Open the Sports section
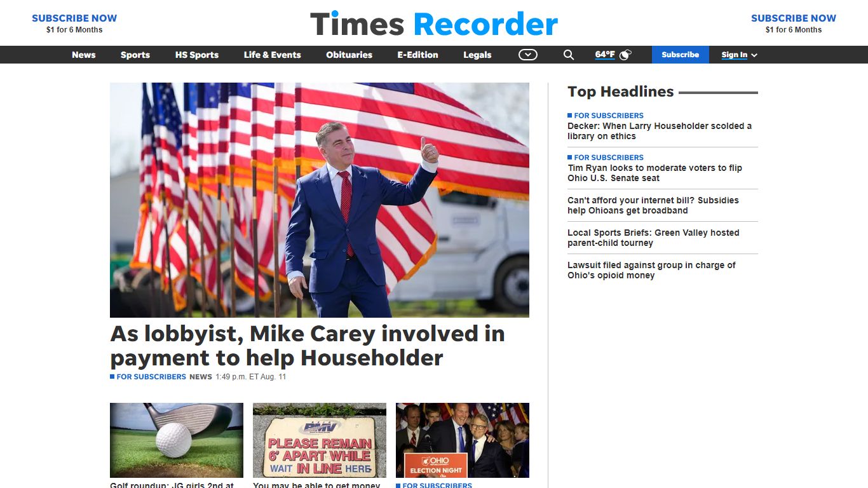Screen dimensions: 868x488 pos(135,55)
